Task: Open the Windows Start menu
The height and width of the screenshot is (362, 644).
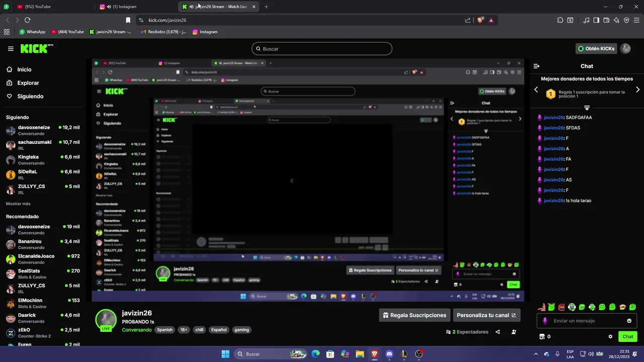Action: click(225, 354)
